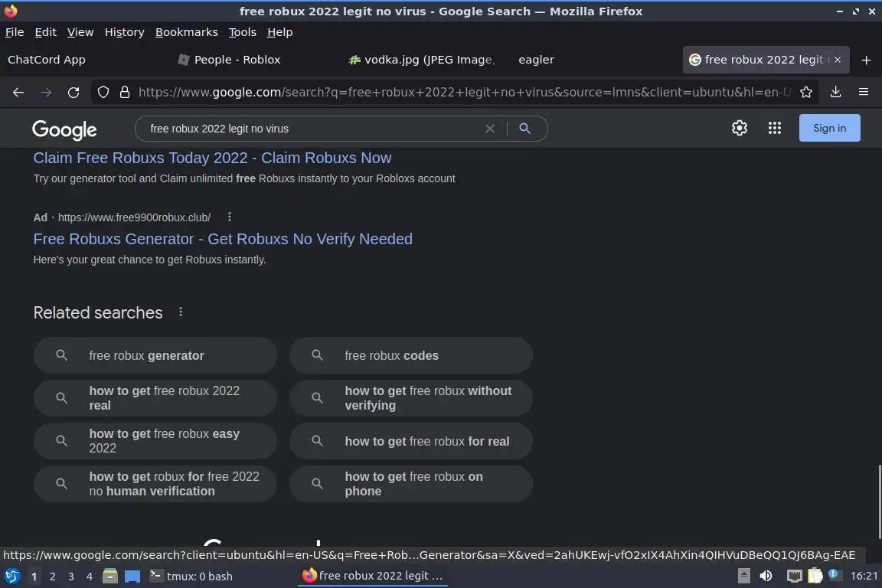Open Claim Free Robuxs Today 2022 result
This screenshot has height=588, width=882.
click(x=212, y=158)
